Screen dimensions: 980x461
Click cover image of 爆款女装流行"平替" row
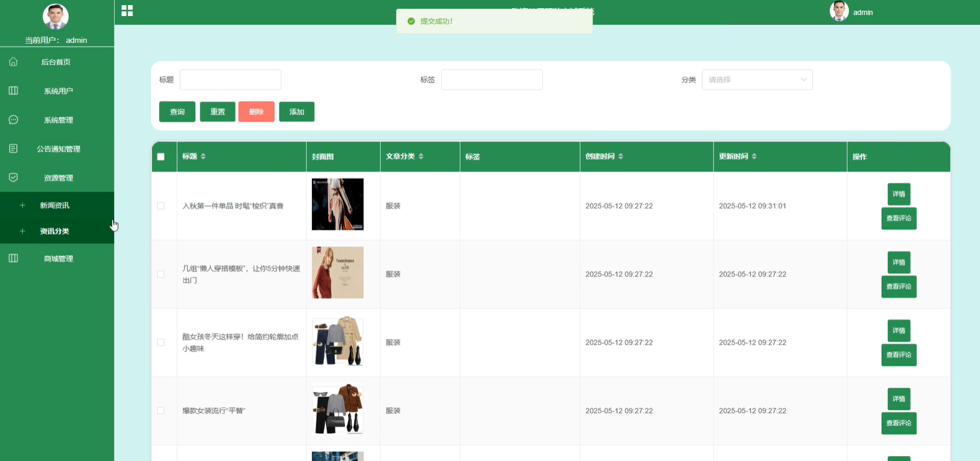[337, 409]
